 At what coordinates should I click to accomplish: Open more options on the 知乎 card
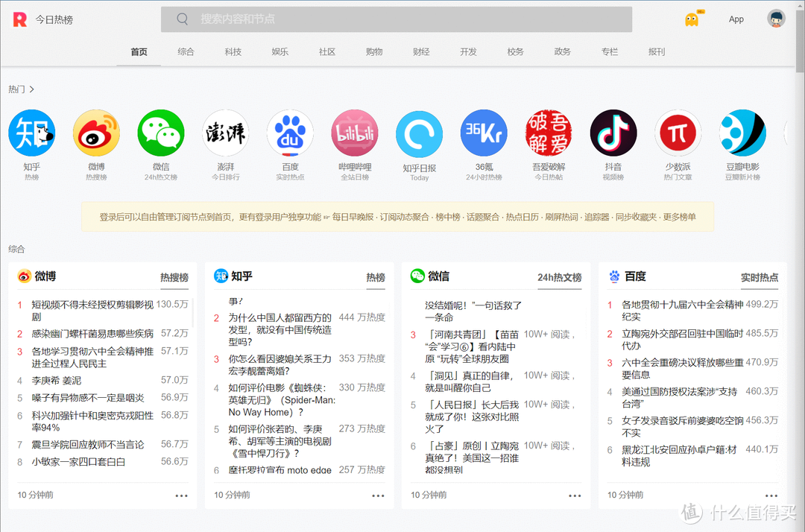click(379, 495)
